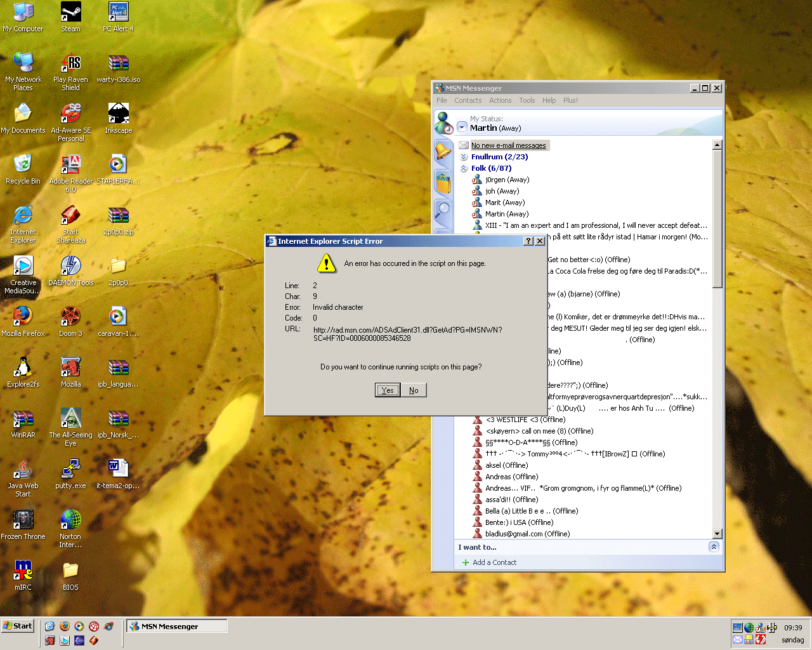Select the 2p0p0 folder on desktop
Viewport: 812px width, 650px height.
click(118, 270)
